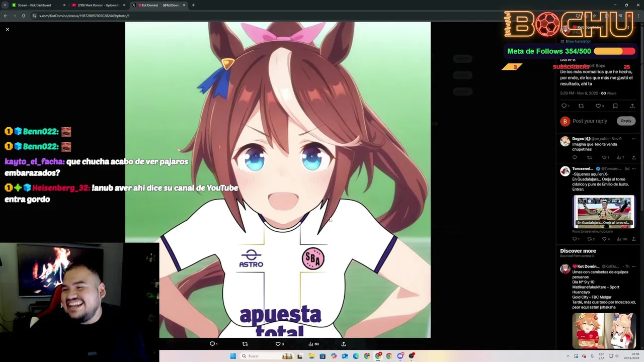644x362 pixels.
Task: Click the ESP LAA language indicator
Action: 602,356
